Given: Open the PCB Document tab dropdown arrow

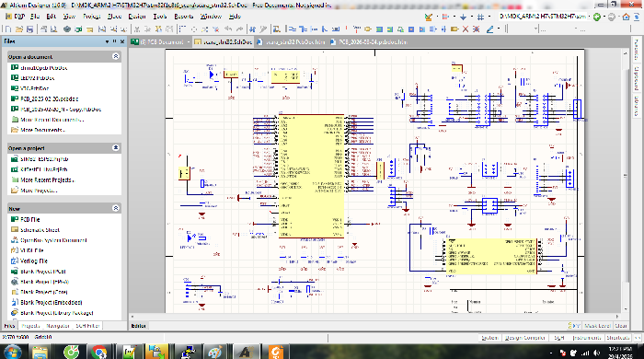Looking at the screenshot, I should click(189, 42).
